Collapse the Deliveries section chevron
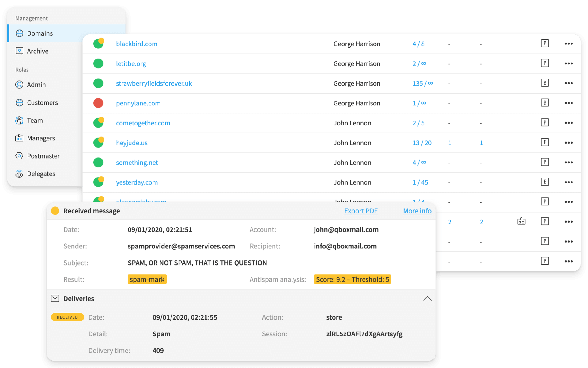 [x=427, y=298]
